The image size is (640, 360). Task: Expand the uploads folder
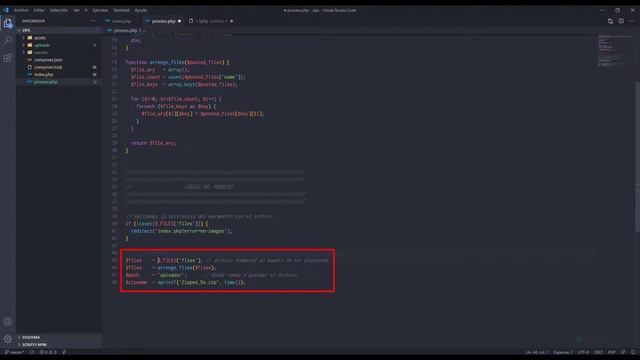42,45
